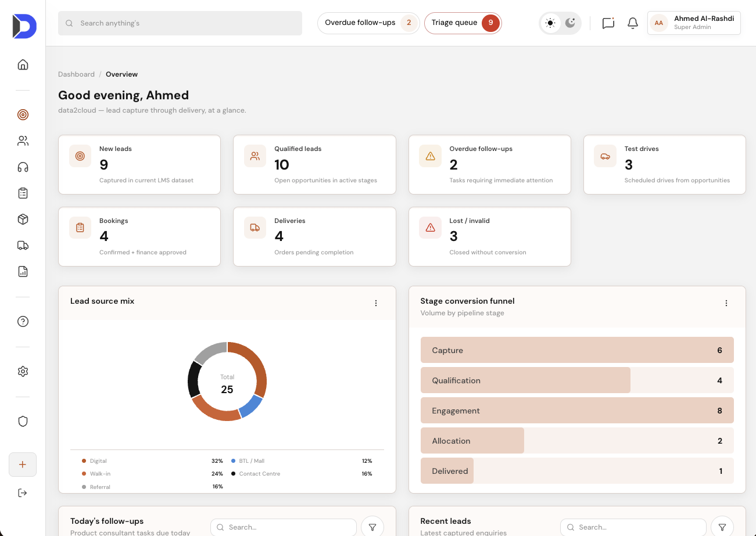Click the Referral legend label
The image size is (756, 536).
click(100, 487)
